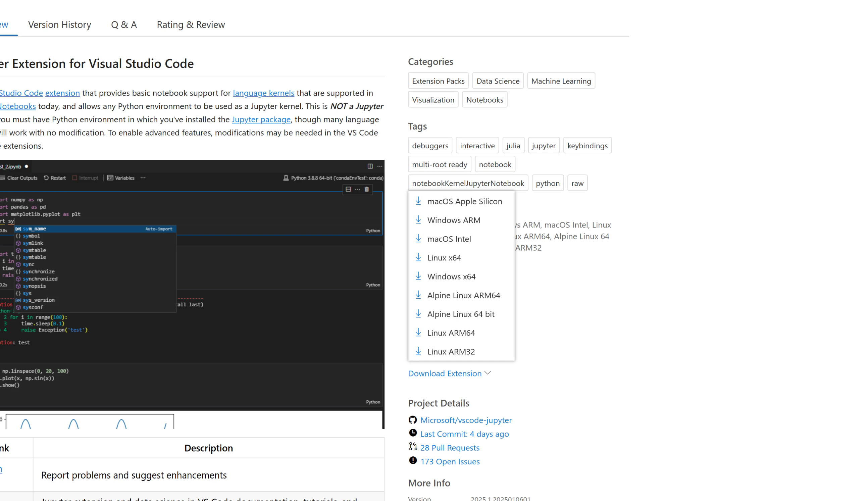868x501 pixels.
Task: Open the Microsoft/vscode-jupyter repository link
Action: pos(465,420)
